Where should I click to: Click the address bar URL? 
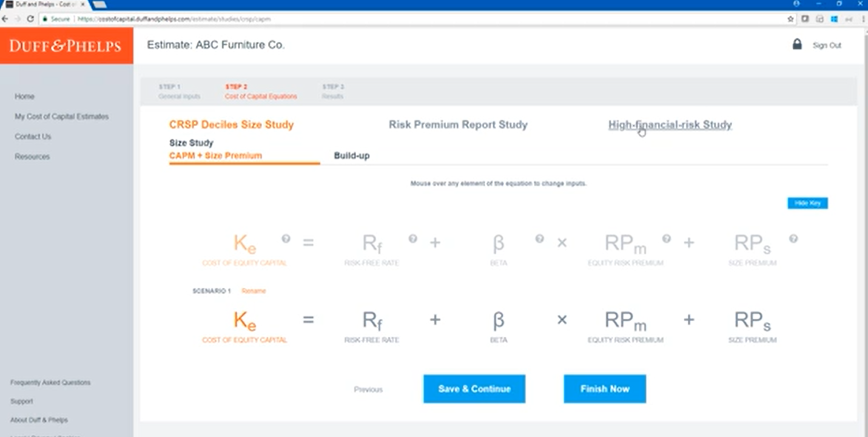pos(174,19)
